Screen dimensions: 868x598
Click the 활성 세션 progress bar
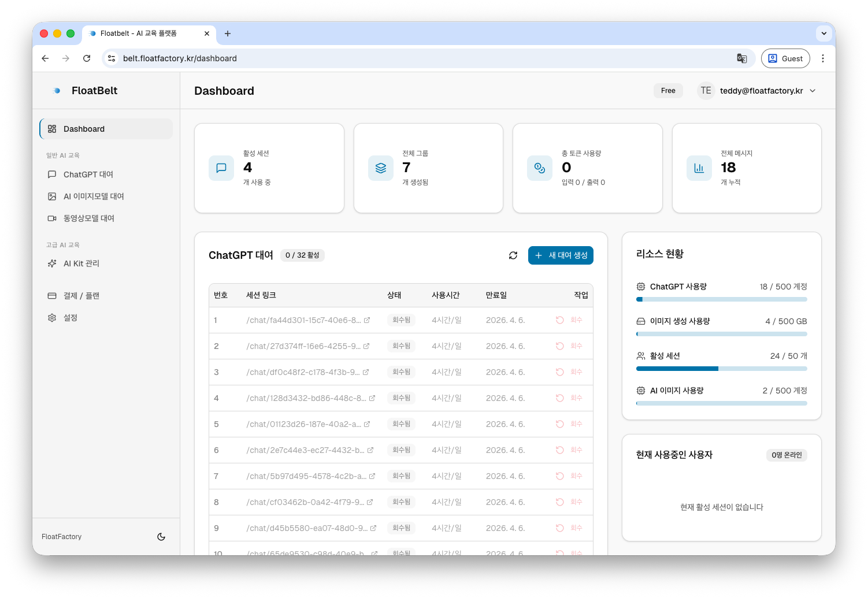pyautogui.click(x=721, y=369)
